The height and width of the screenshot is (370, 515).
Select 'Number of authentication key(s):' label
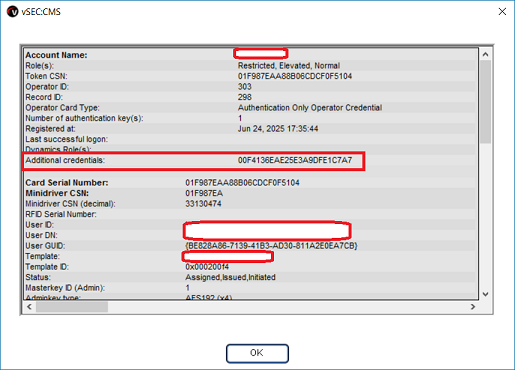click(84, 118)
